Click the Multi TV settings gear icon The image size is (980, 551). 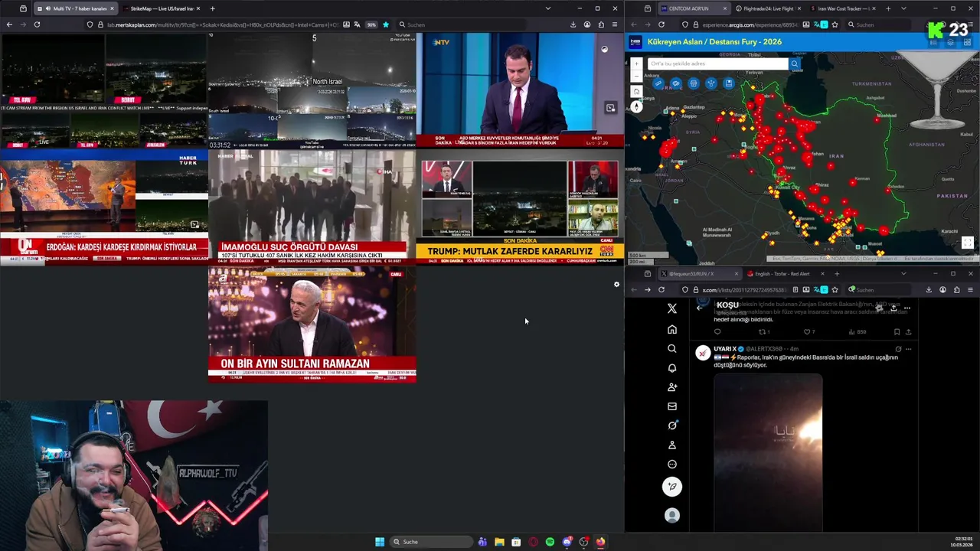(x=616, y=285)
